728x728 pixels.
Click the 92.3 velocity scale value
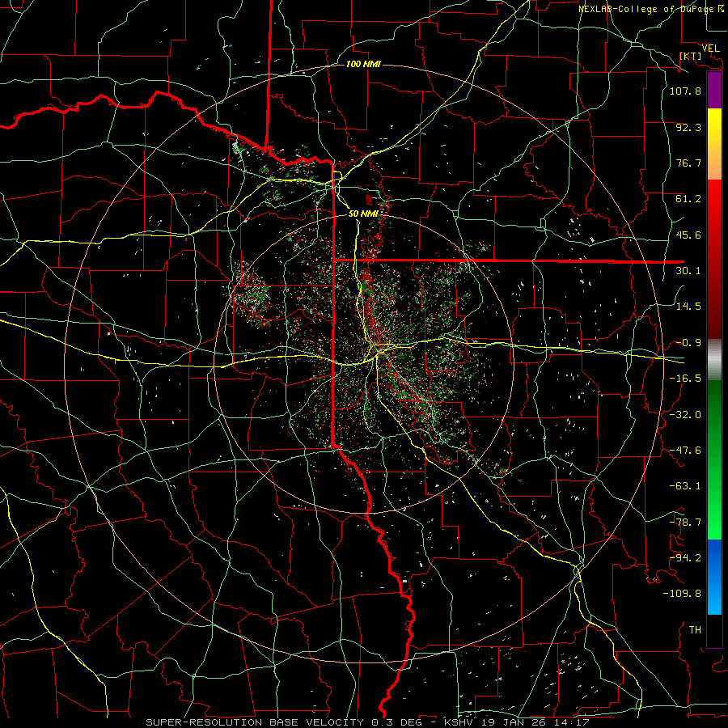(x=688, y=127)
